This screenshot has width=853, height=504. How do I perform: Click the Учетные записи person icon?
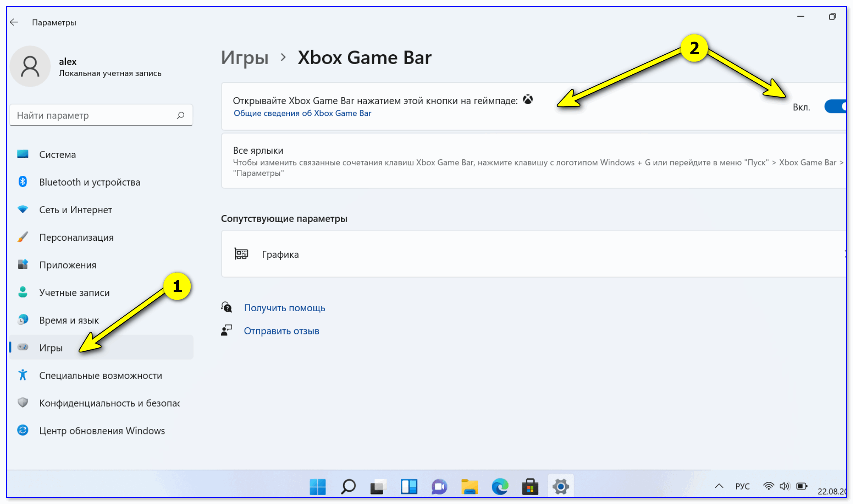pos(23,292)
